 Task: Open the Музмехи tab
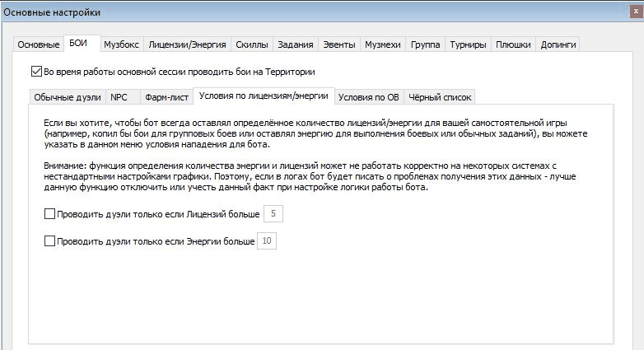(383, 44)
